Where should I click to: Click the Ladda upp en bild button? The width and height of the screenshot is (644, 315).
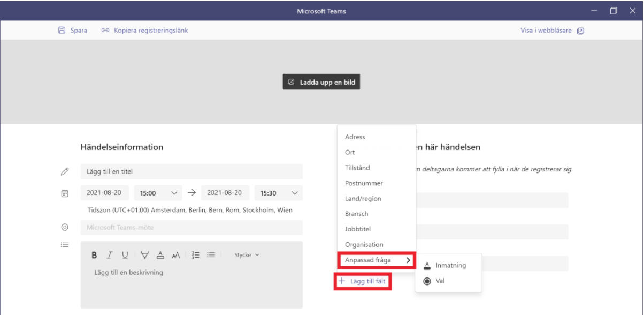(x=321, y=82)
